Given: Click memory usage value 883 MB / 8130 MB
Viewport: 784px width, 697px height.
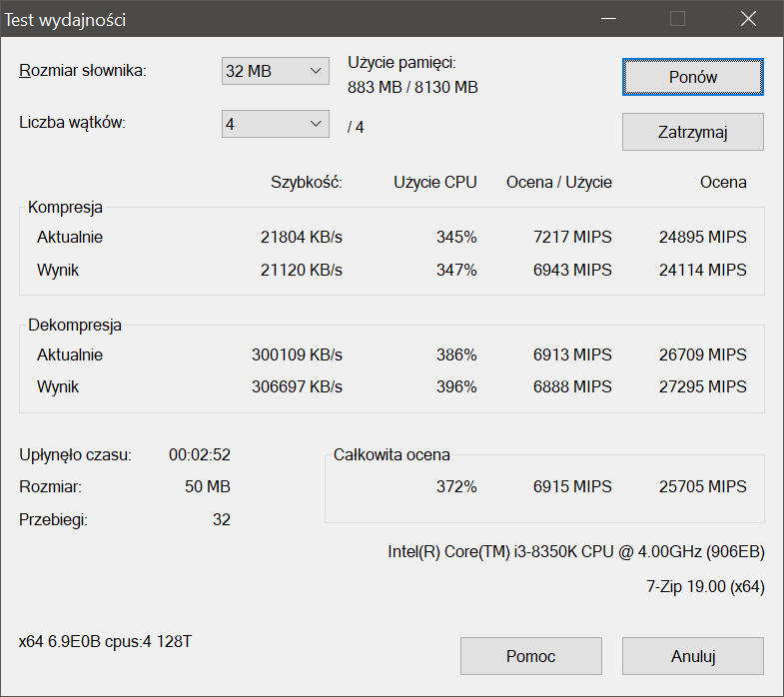Looking at the screenshot, I should pos(413,87).
